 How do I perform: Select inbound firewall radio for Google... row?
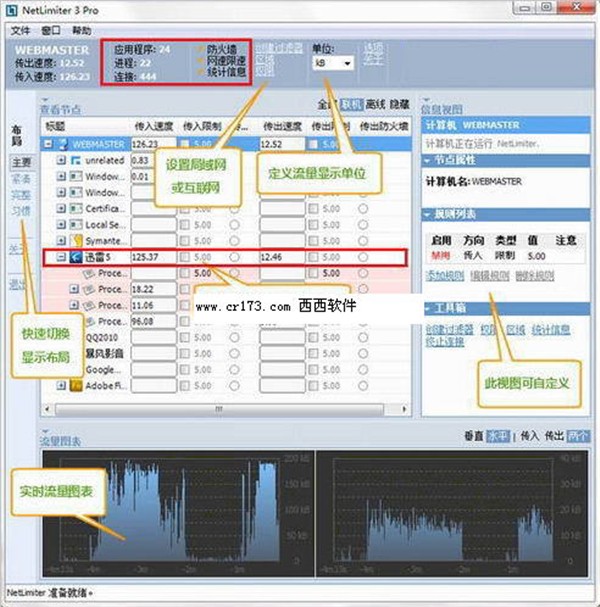click(234, 370)
